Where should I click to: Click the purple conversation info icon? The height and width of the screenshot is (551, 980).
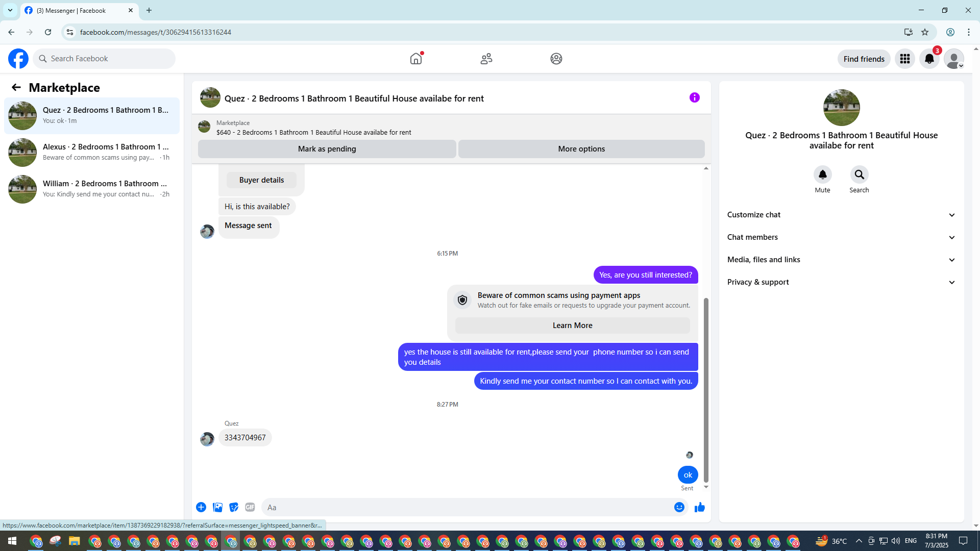(x=694, y=97)
